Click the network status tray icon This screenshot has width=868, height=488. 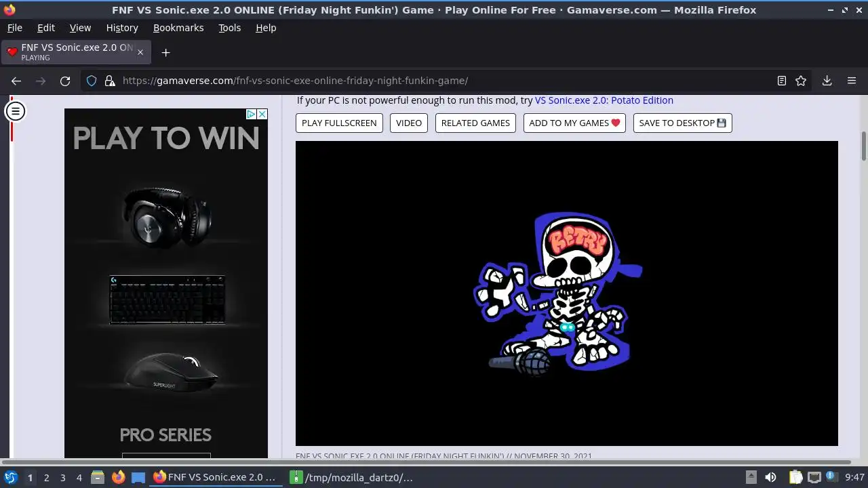814,477
